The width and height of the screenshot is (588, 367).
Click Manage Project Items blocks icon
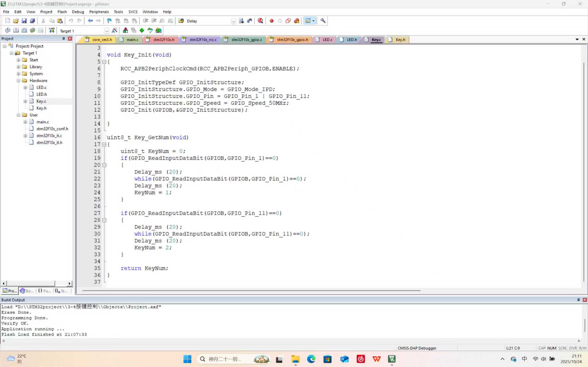pos(125,30)
